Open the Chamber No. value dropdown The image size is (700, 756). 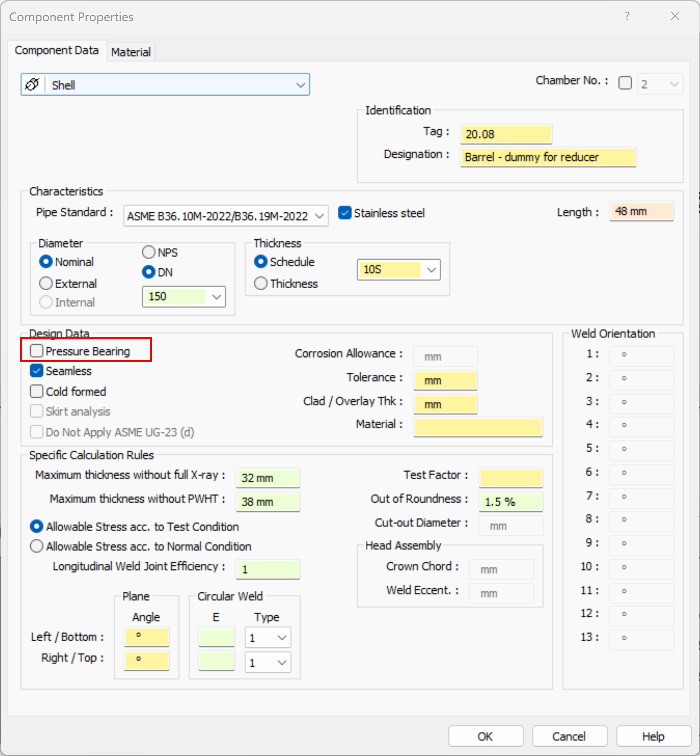[660, 84]
